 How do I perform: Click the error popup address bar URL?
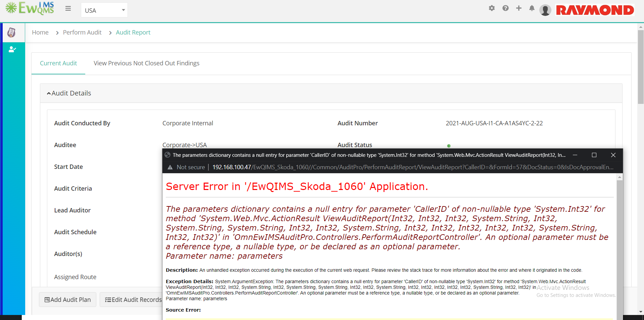pos(412,167)
